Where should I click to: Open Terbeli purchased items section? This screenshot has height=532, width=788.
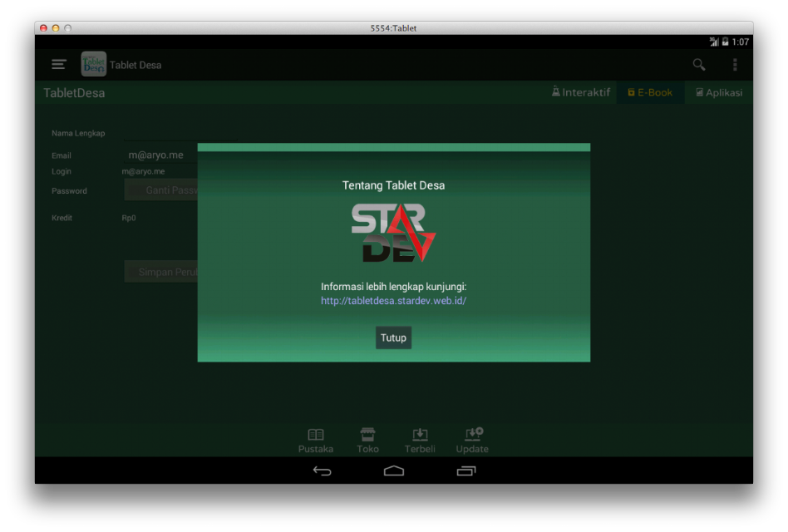(420, 441)
